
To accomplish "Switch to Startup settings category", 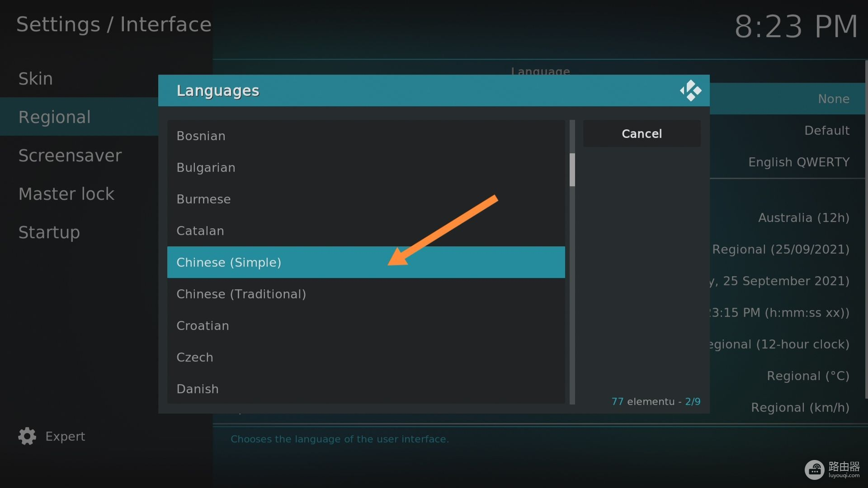I will (x=49, y=232).
